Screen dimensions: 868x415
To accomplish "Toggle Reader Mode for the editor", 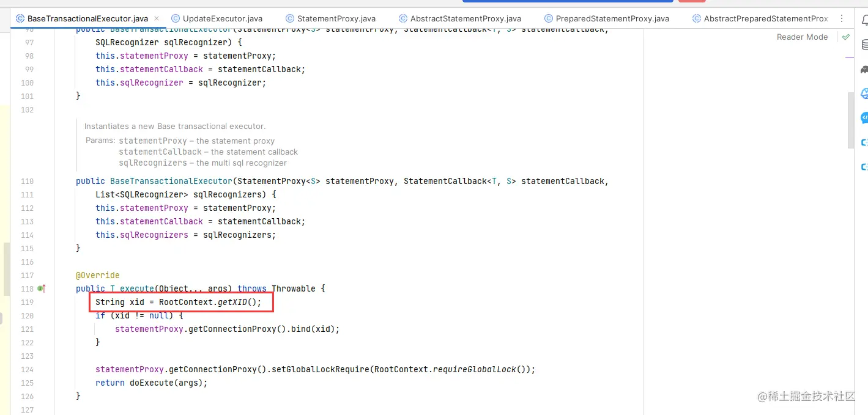I will tap(802, 37).
